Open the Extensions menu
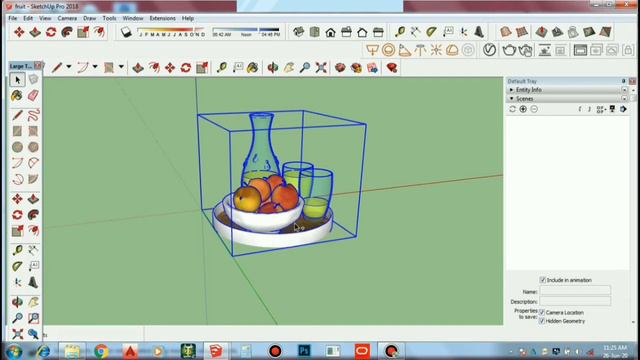The image size is (640, 360). (x=162, y=18)
